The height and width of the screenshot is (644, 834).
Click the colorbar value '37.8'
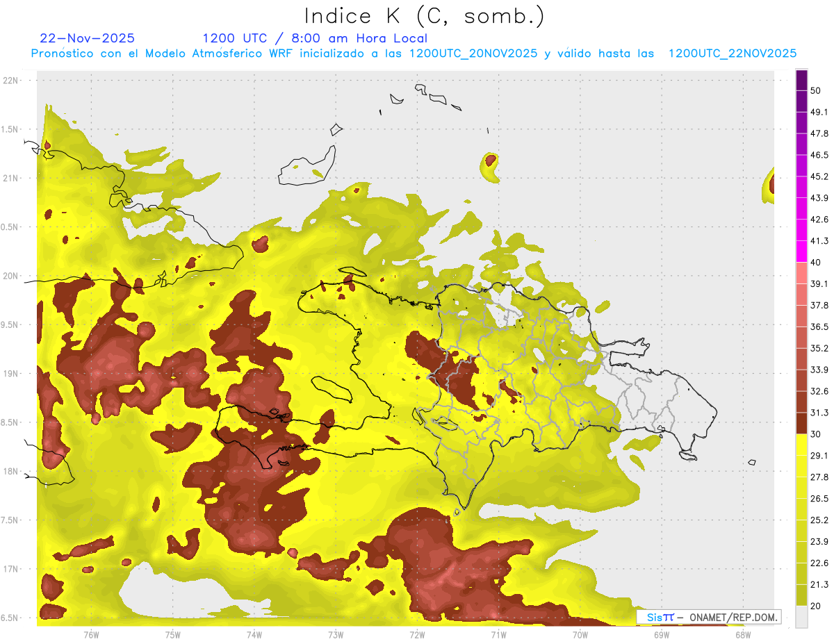pos(819,306)
